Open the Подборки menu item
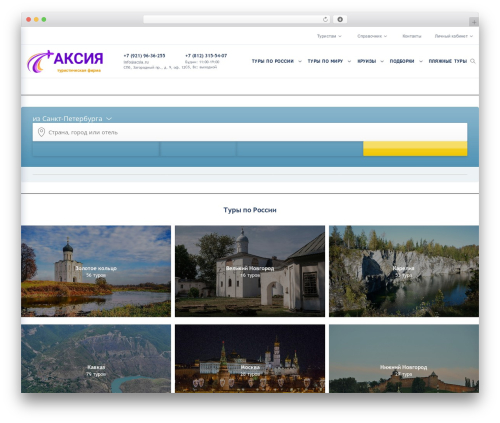 402,61
